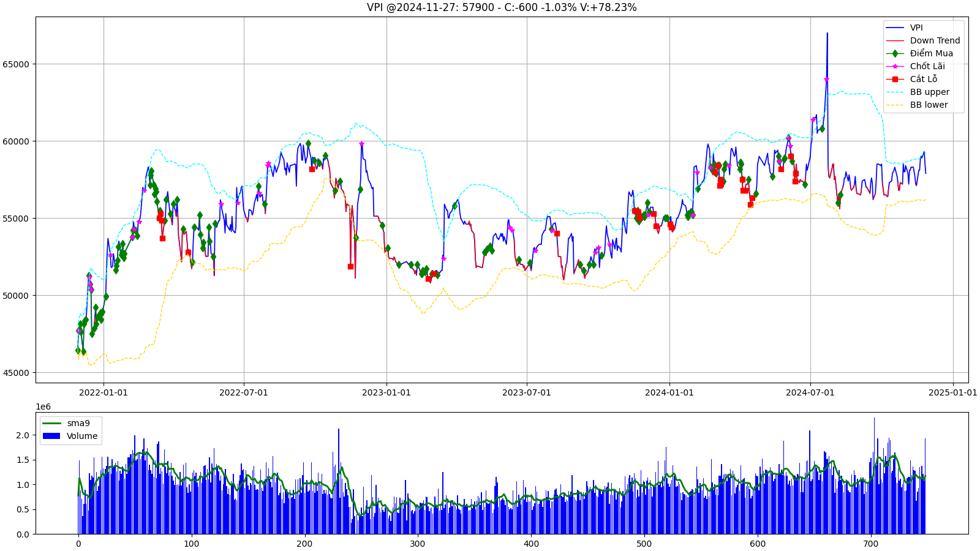Click the 0.5 volume axis tick label
The image size is (980, 551).
(23, 510)
